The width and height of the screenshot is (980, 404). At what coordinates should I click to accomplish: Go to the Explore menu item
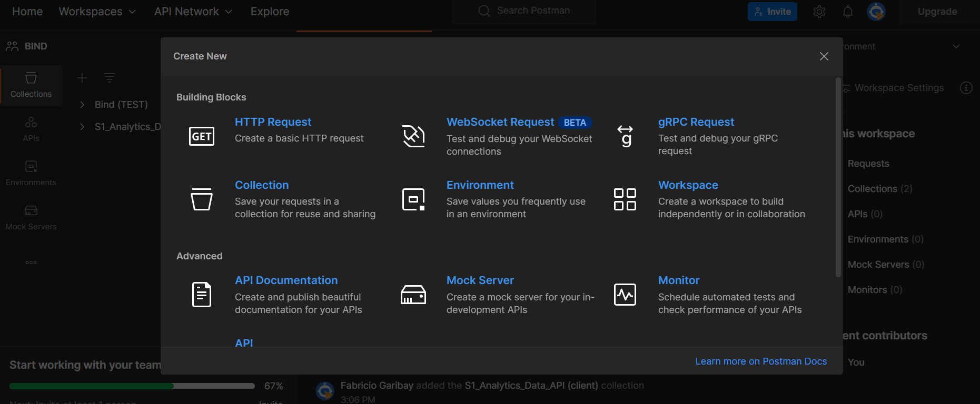coord(270,12)
